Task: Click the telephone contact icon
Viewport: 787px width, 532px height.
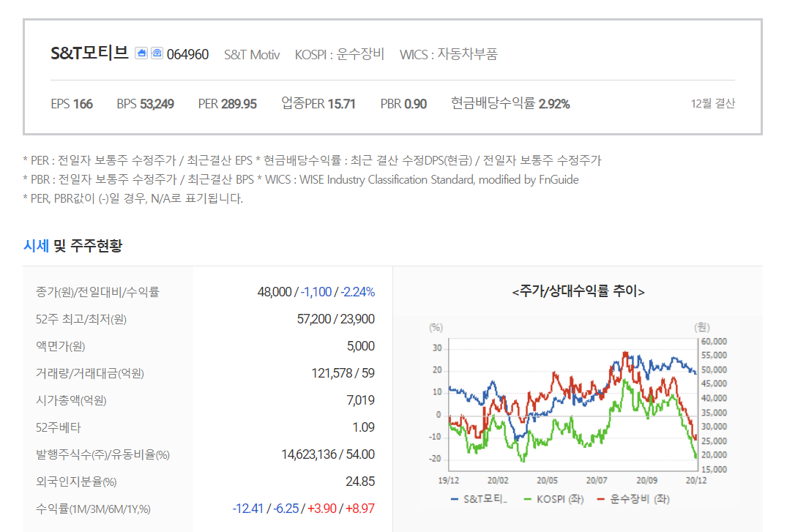Action: click(x=157, y=53)
